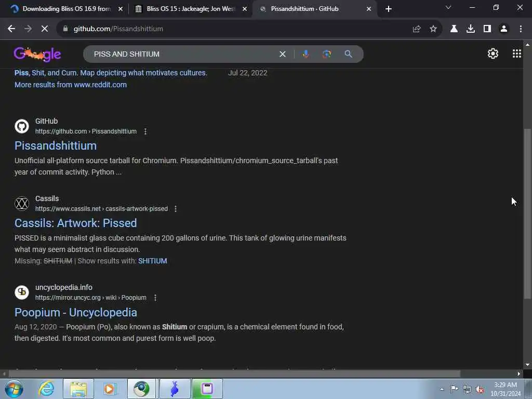This screenshot has height=399, width=532.
Task: Click the scroll-up arrow at top of scrollbar
Action: [x=527, y=44]
